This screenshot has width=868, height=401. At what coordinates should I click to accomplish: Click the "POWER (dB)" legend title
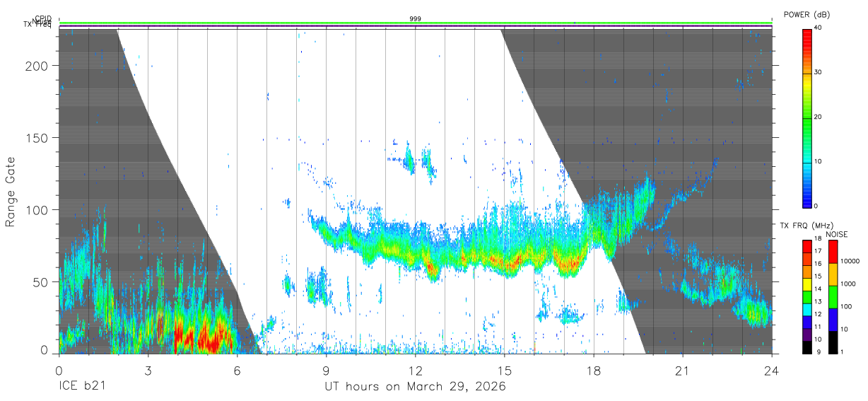[x=807, y=15]
